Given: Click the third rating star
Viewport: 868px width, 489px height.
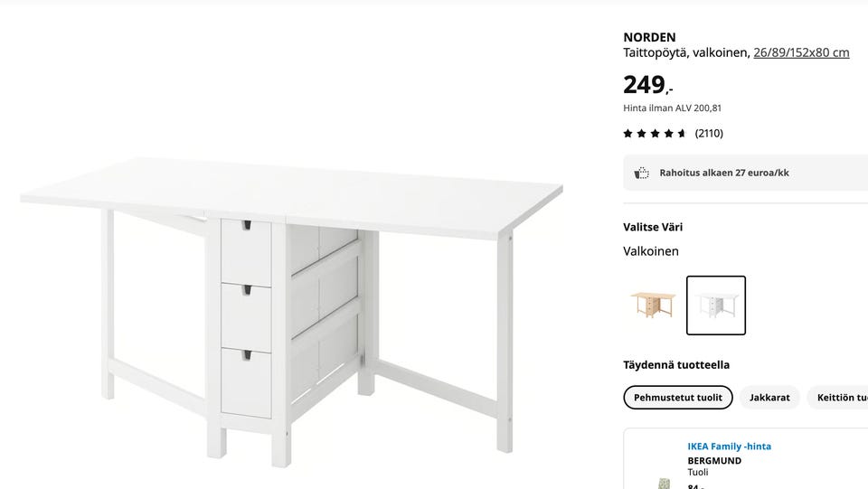Looking at the screenshot, I should tap(655, 133).
